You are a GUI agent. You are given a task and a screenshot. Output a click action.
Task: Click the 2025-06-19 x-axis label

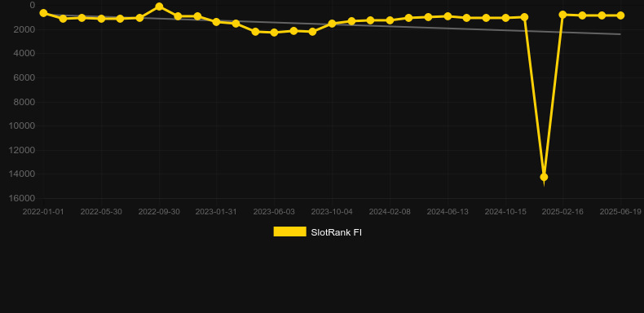pos(620,212)
